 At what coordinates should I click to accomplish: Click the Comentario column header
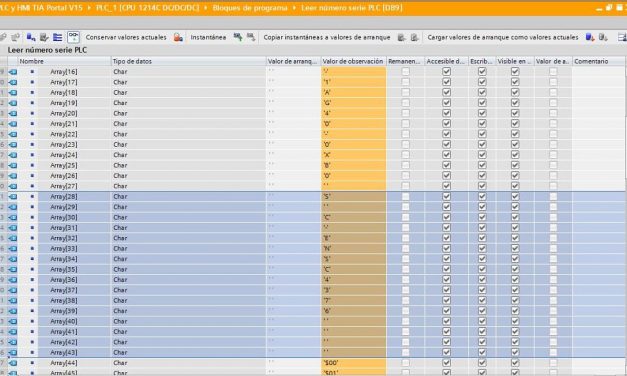(599, 61)
